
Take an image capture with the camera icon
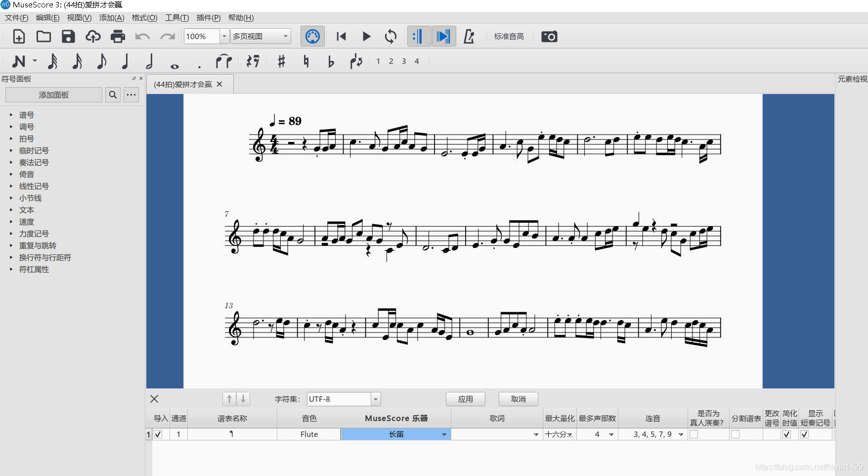tap(549, 37)
